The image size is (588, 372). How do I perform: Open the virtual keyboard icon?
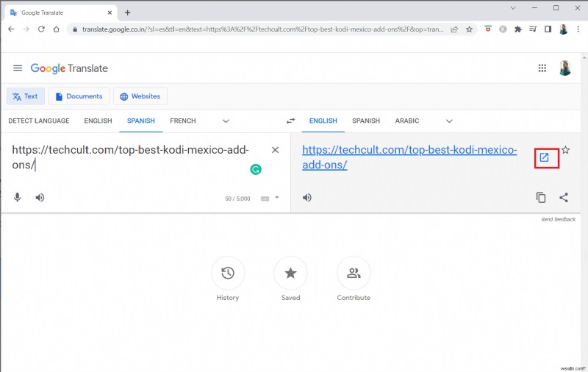(x=265, y=198)
